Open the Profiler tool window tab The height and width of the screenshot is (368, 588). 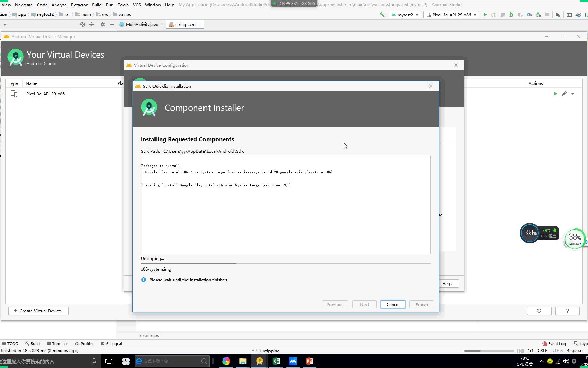pyautogui.click(x=84, y=343)
